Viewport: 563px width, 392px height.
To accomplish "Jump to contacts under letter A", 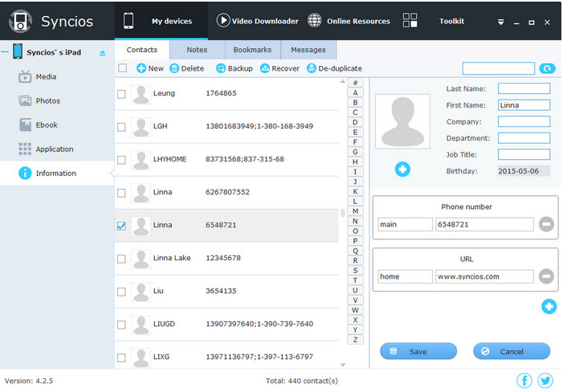I will click(355, 92).
